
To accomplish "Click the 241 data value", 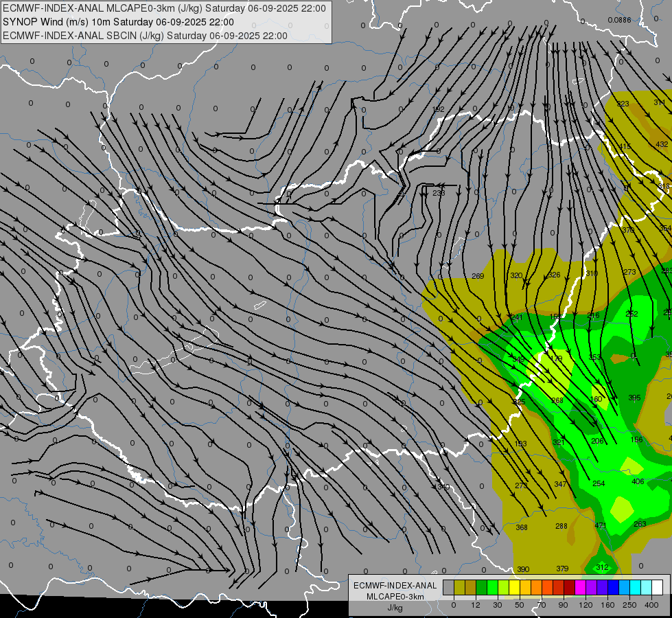I will [x=517, y=318].
